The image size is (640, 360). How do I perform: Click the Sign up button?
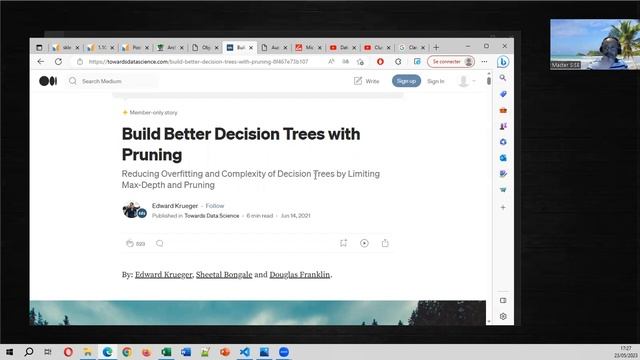(x=406, y=81)
